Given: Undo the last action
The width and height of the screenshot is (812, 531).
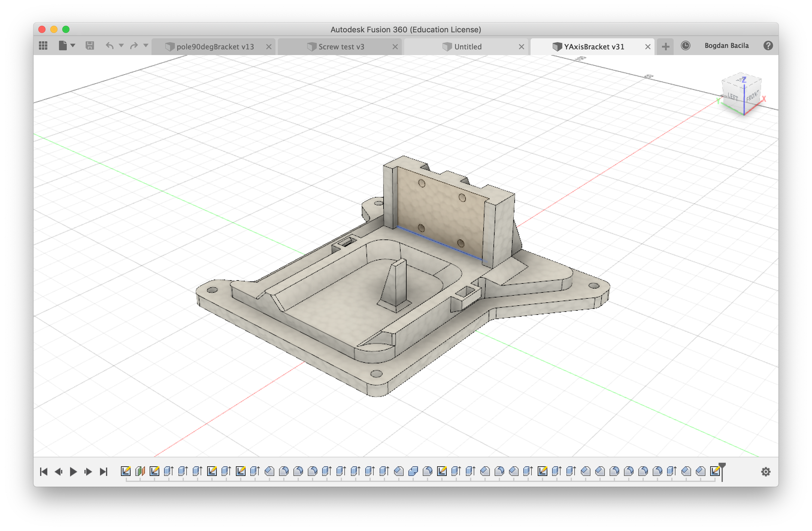Looking at the screenshot, I should [x=110, y=46].
